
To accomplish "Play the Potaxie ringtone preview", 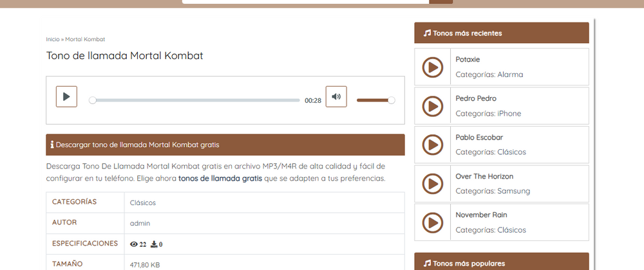I will [433, 67].
